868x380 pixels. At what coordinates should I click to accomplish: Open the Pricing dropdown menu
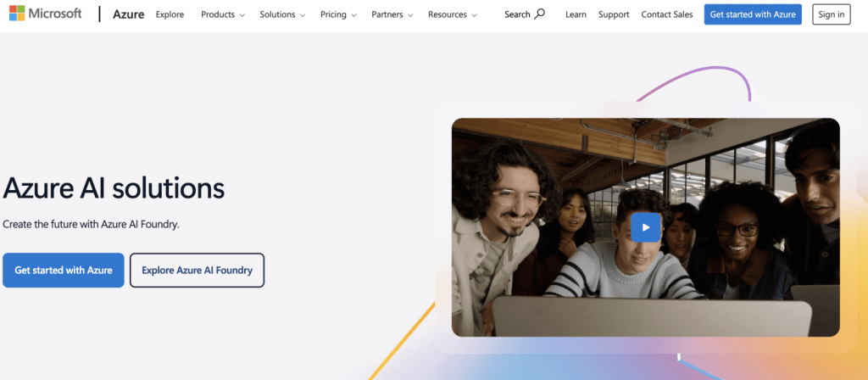[338, 14]
